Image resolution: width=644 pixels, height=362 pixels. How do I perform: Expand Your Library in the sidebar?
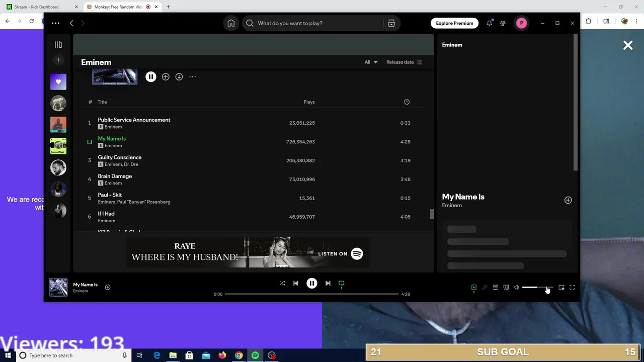pos(58,45)
